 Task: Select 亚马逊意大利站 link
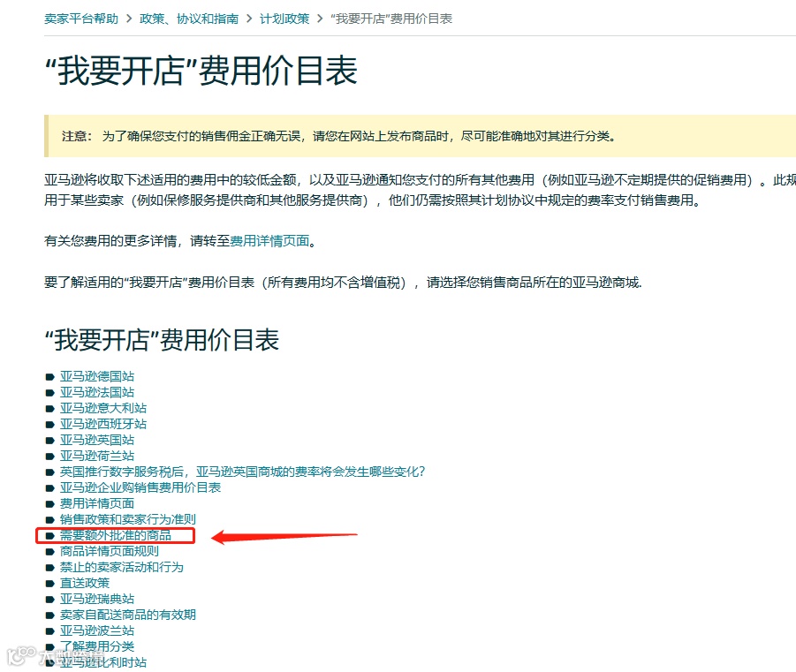(103, 408)
